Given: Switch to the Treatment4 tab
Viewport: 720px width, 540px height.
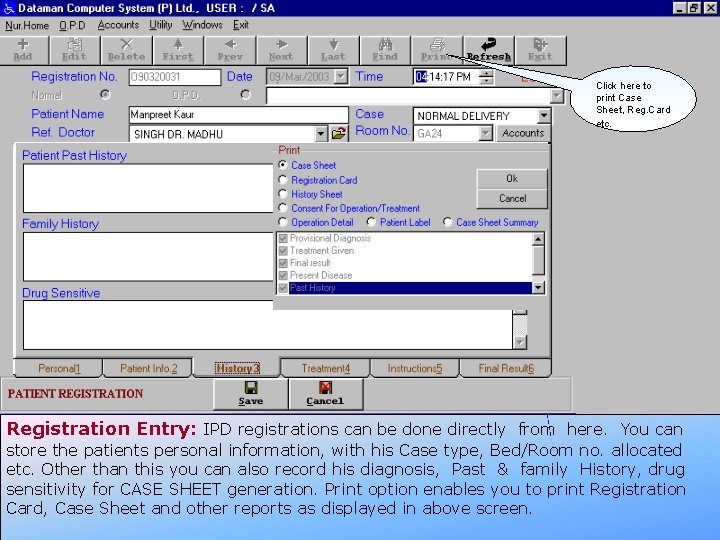Looking at the screenshot, I should click(326, 368).
